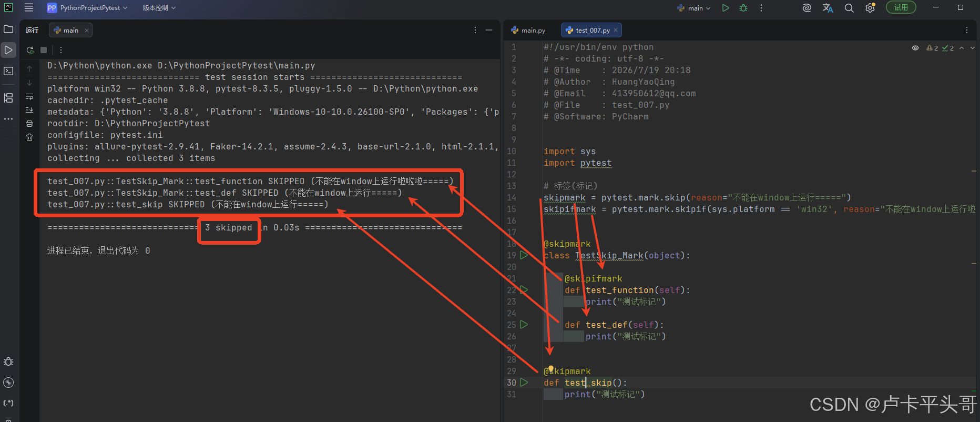Open the Debug tool window bug icon

[x=8, y=361]
